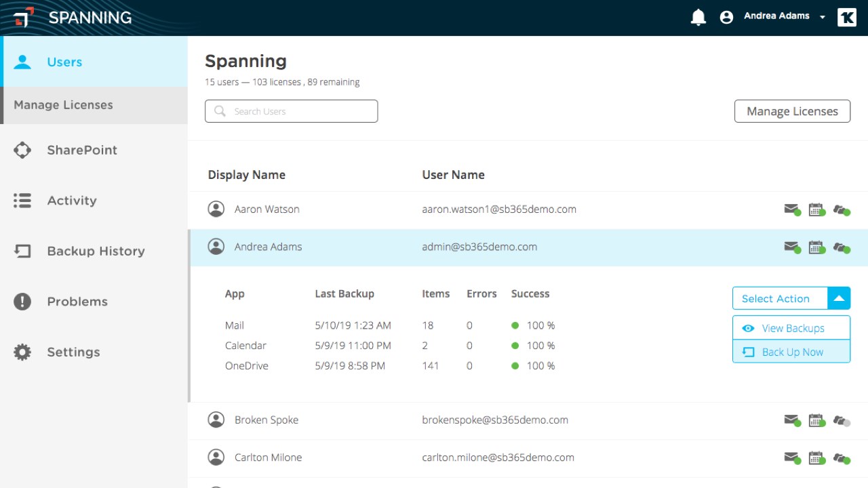Toggle the Select Action arrow button
Image resolution: width=868 pixels, height=488 pixels.
tap(839, 298)
